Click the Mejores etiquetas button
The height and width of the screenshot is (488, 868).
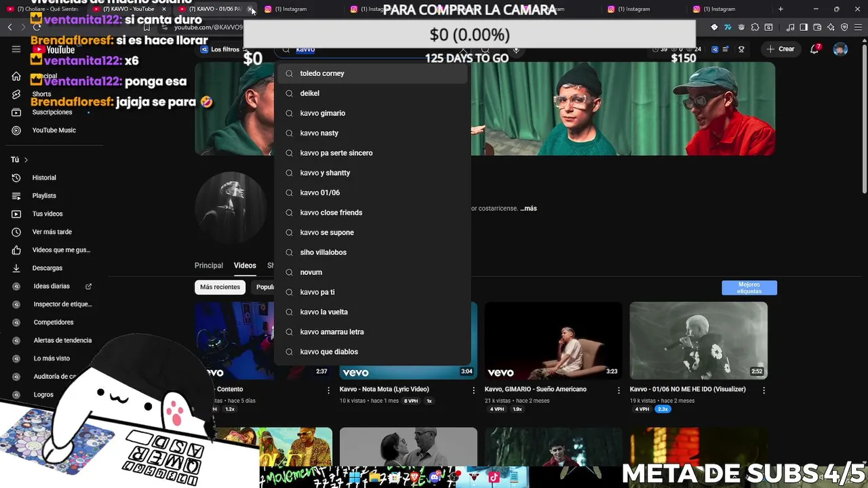(749, 288)
